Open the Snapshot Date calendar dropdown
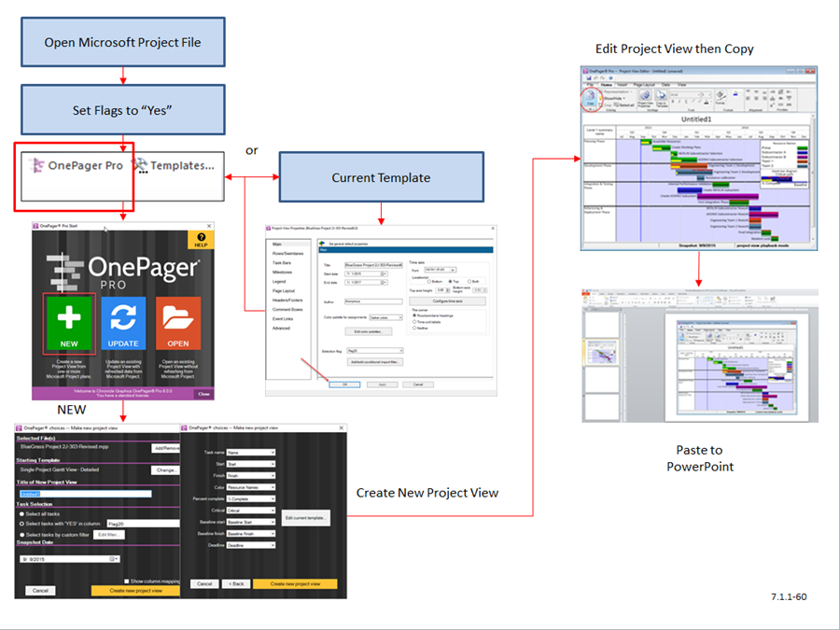 tap(113, 558)
